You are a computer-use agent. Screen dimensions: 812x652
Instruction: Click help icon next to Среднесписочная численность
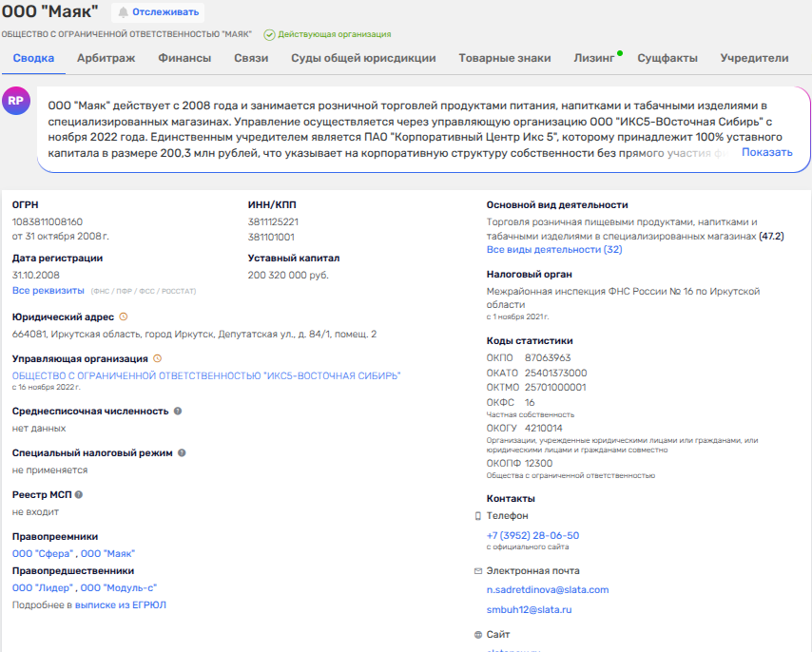click(178, 412)
